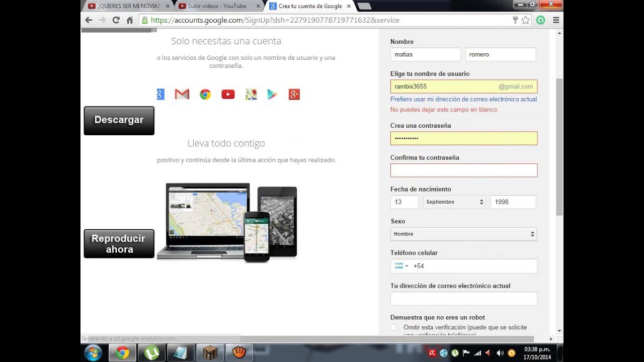
Task: Reload the page with the refresh icon
Action: pos(116,20)
